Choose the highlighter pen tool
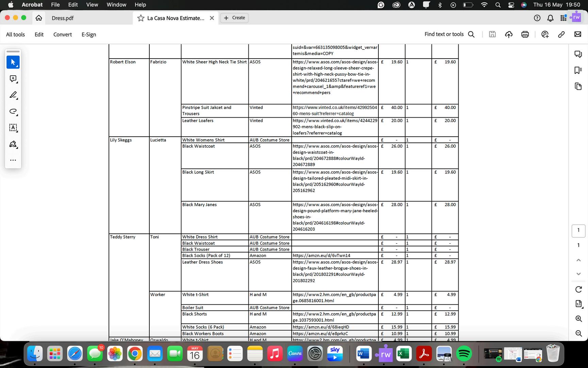 (x=13, y=95)
